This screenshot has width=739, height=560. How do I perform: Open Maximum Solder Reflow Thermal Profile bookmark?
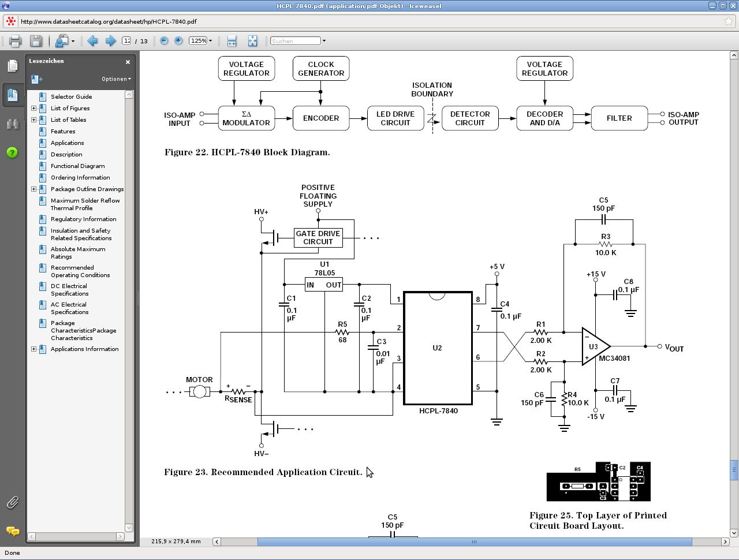(x=85, y=204)
